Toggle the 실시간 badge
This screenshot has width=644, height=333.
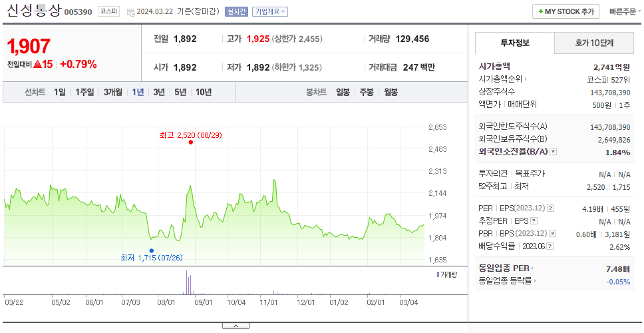tap(236, 11)
